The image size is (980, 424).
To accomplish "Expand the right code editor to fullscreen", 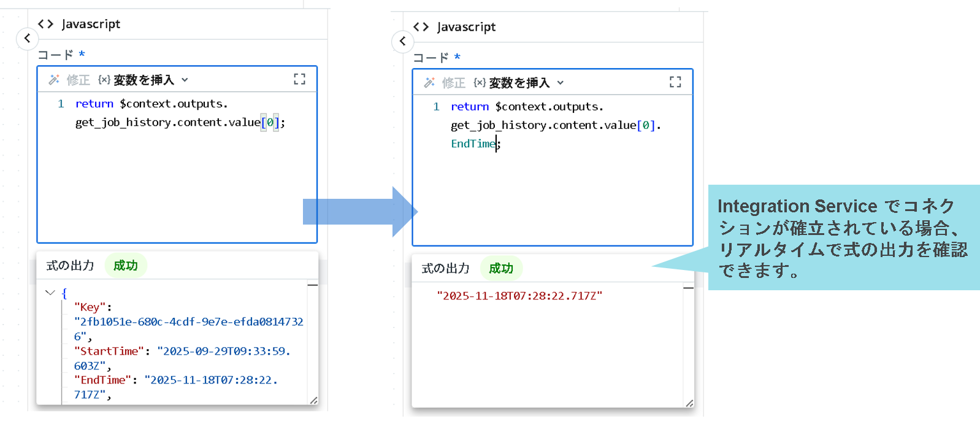I will [675, 82].
